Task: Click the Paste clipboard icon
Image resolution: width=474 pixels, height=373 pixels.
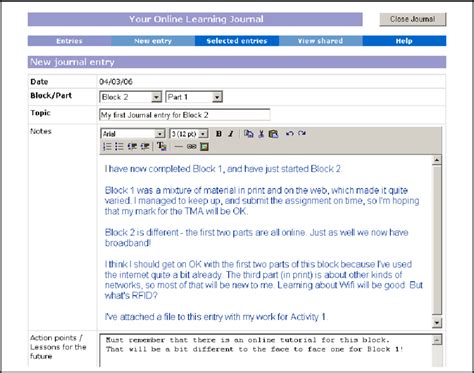Action: tap(273, 134)
